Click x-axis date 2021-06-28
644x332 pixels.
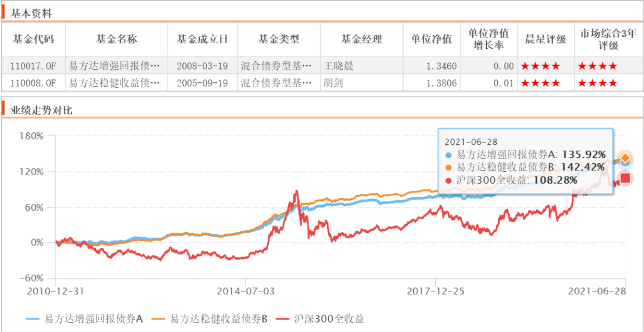tap(597, 291)
